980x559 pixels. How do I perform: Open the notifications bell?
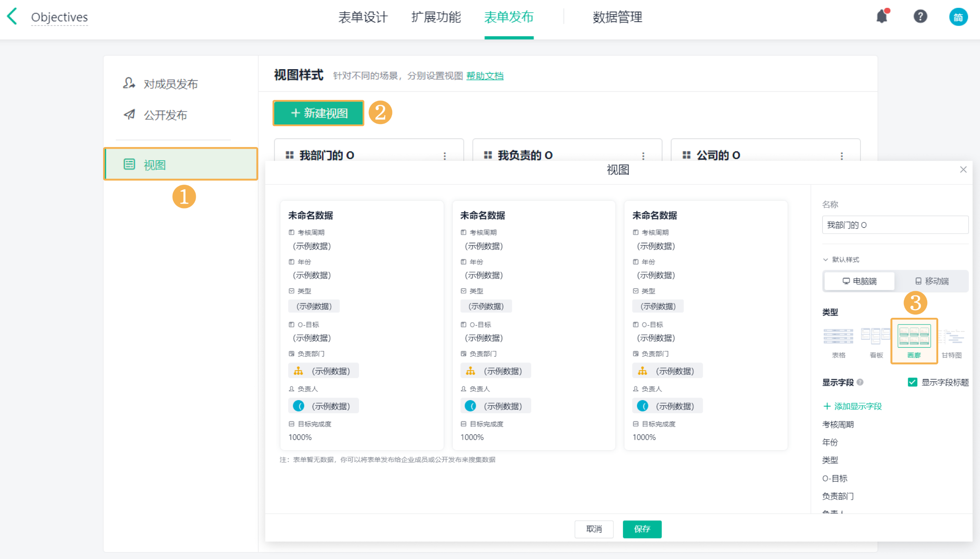point(882,16)
